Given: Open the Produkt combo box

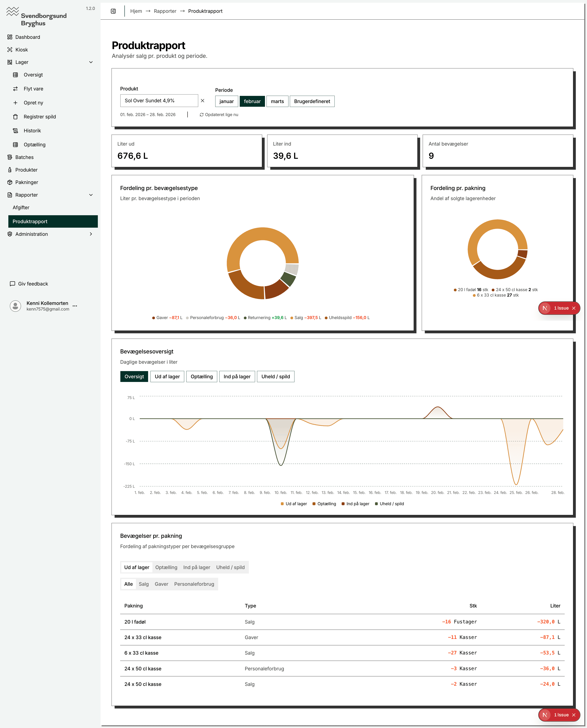Looking at the screenshot, I should click(159, 101).
